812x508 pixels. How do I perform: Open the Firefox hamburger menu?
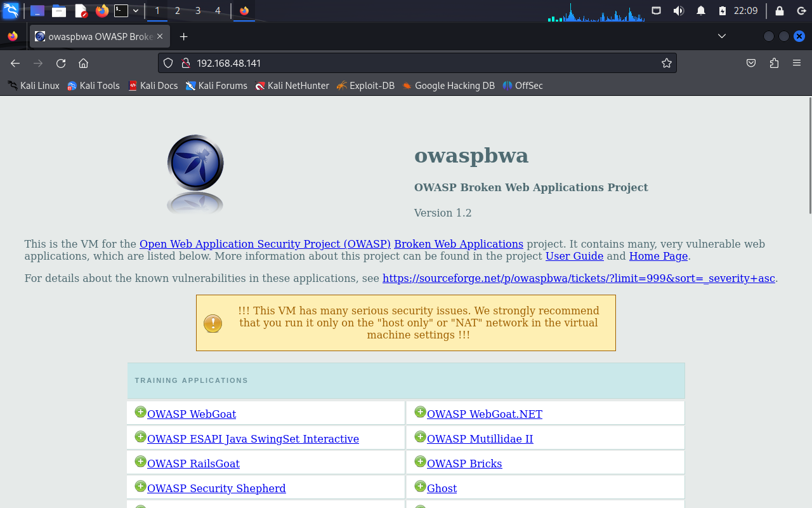pyautogui.click(x=797, y=63)
